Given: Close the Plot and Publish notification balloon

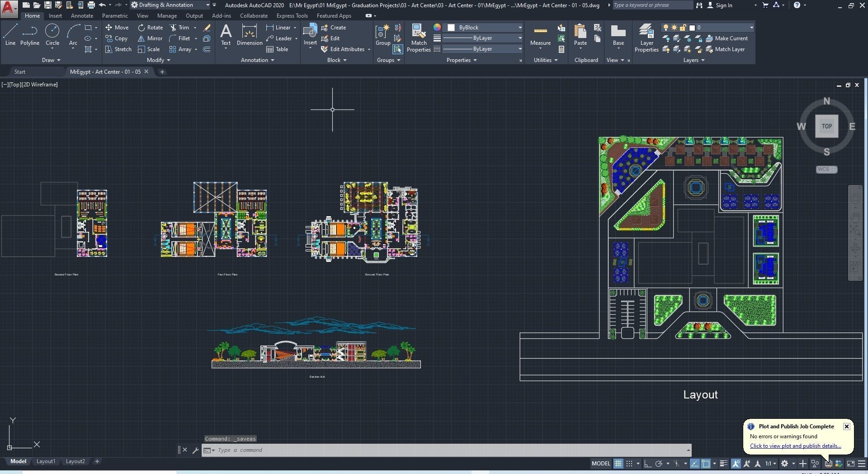Looking at the screenshot, I should point(846,427).
